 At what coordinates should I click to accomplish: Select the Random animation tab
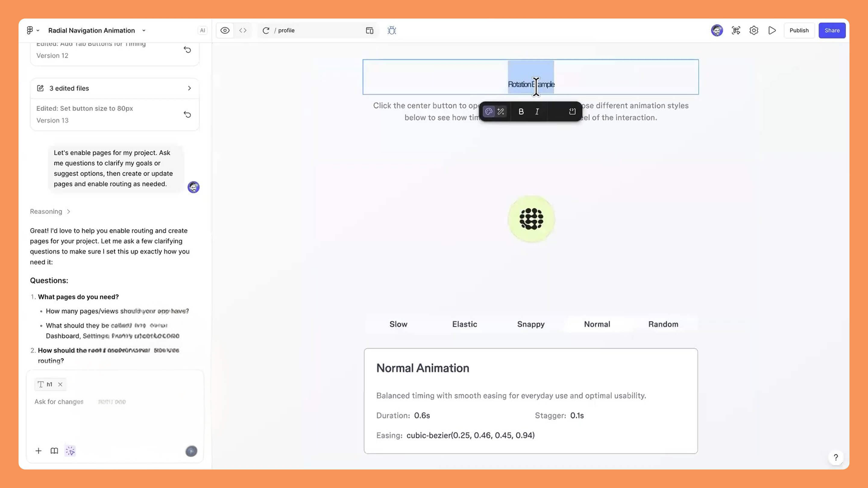tap(663, 324)
